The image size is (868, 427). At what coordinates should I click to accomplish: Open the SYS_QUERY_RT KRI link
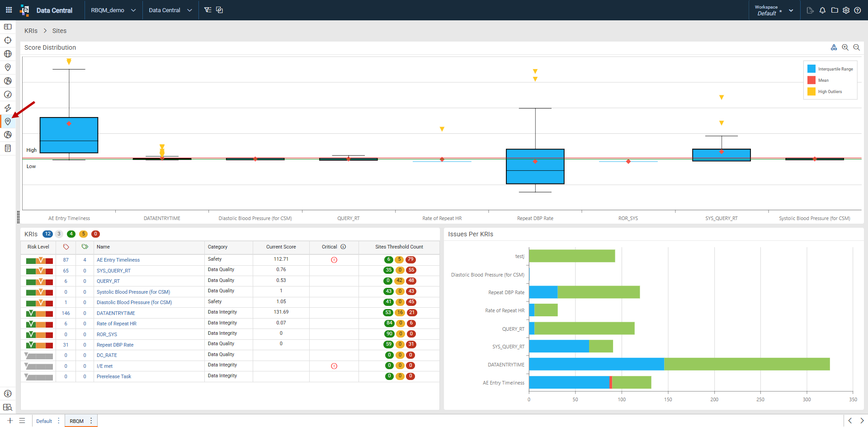point(113,271)
